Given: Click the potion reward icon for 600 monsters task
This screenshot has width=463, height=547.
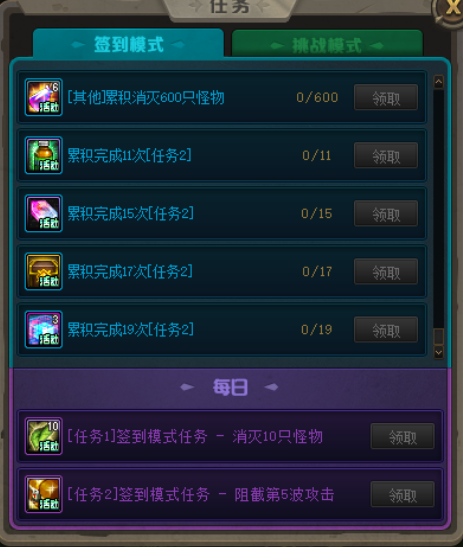Looking at the screenshot, I should [44, 97].
